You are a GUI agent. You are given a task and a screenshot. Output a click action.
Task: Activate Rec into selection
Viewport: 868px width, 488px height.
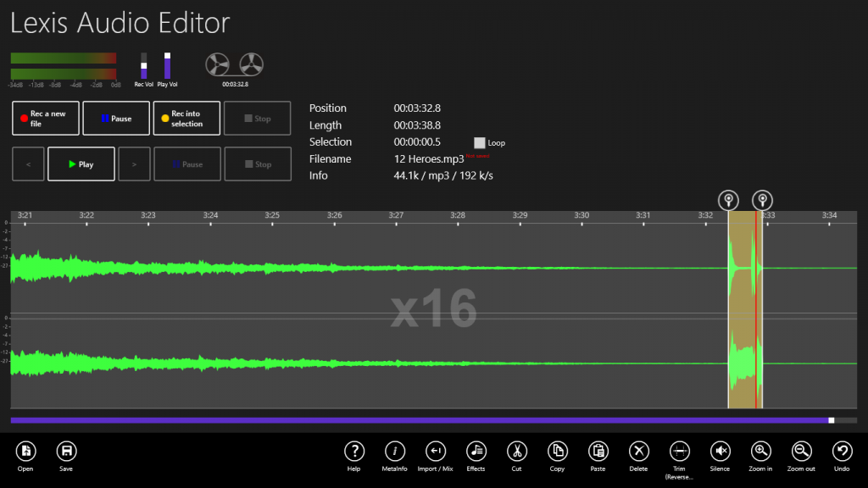(x=186, y=118)
